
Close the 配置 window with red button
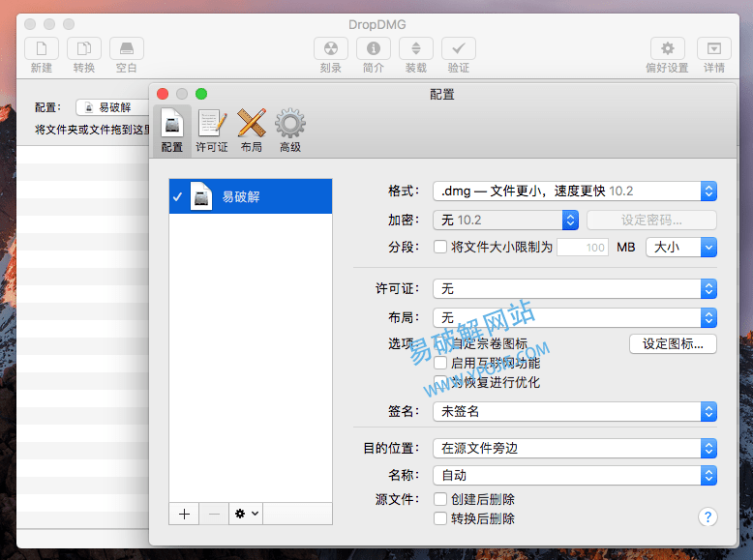[x=163, y=94]
